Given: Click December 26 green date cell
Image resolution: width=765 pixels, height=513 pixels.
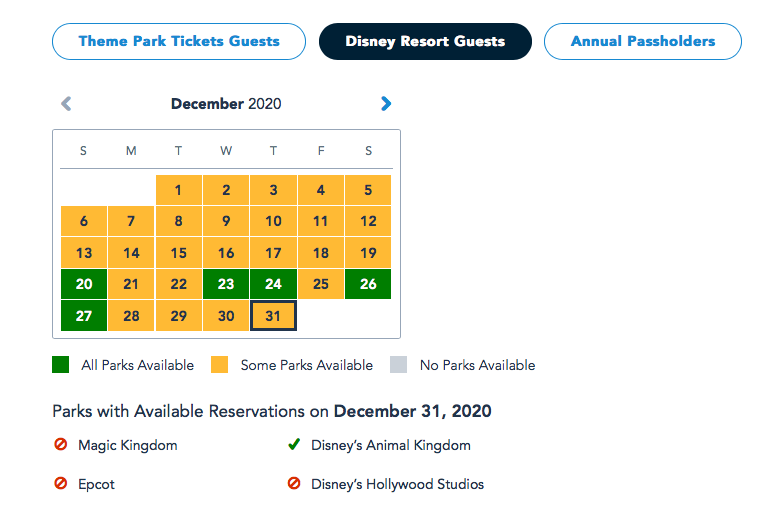Looking at the screenshot, I should pyautogui.click(x=368, y=284).
